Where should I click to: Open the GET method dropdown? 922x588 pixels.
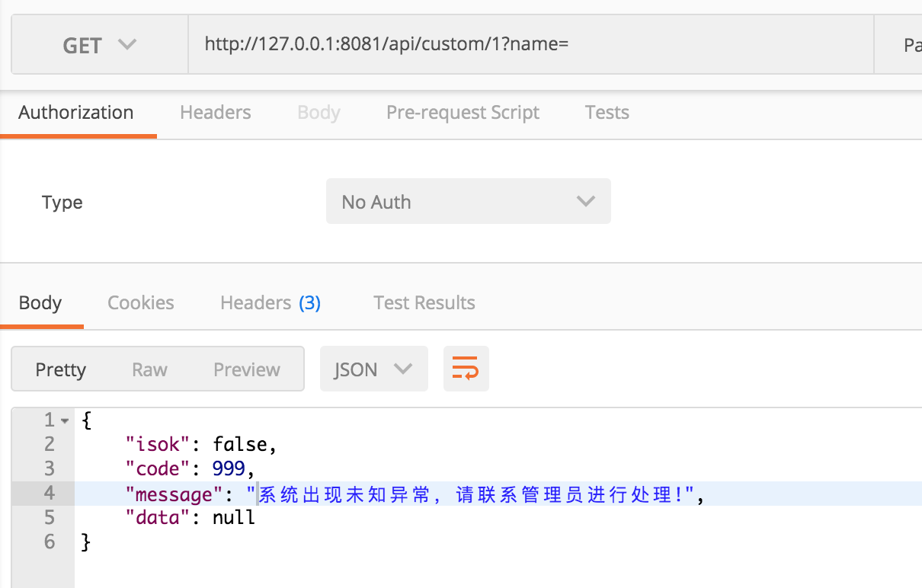pos(99,46)
